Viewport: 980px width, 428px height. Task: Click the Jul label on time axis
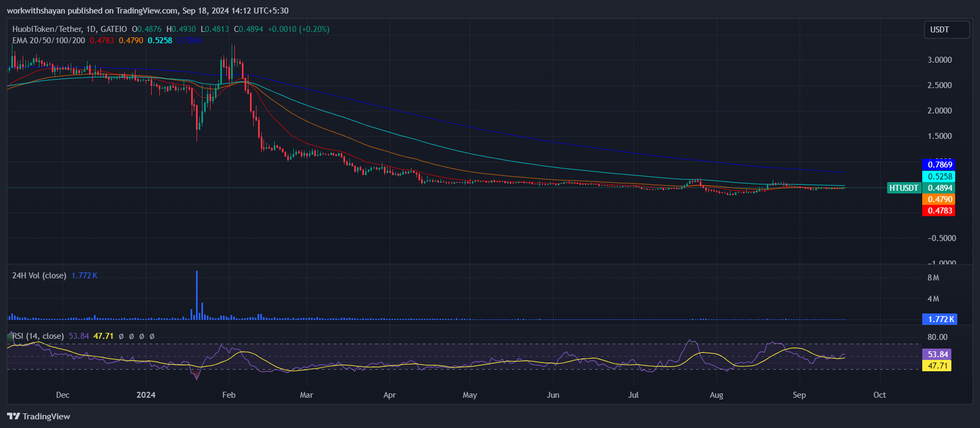(x=633, y=395)
